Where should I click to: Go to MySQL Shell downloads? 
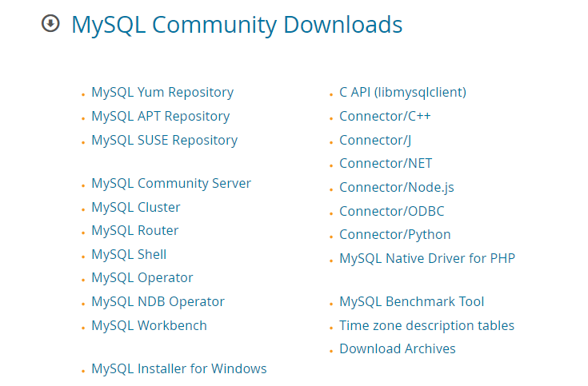(x=129, y=254)
